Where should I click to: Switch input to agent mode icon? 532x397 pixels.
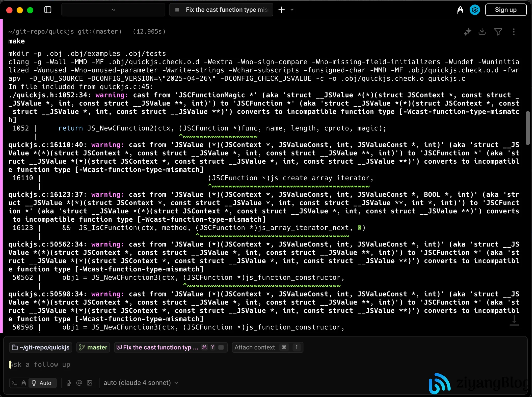pyautogui.click(x=24, y=383)
